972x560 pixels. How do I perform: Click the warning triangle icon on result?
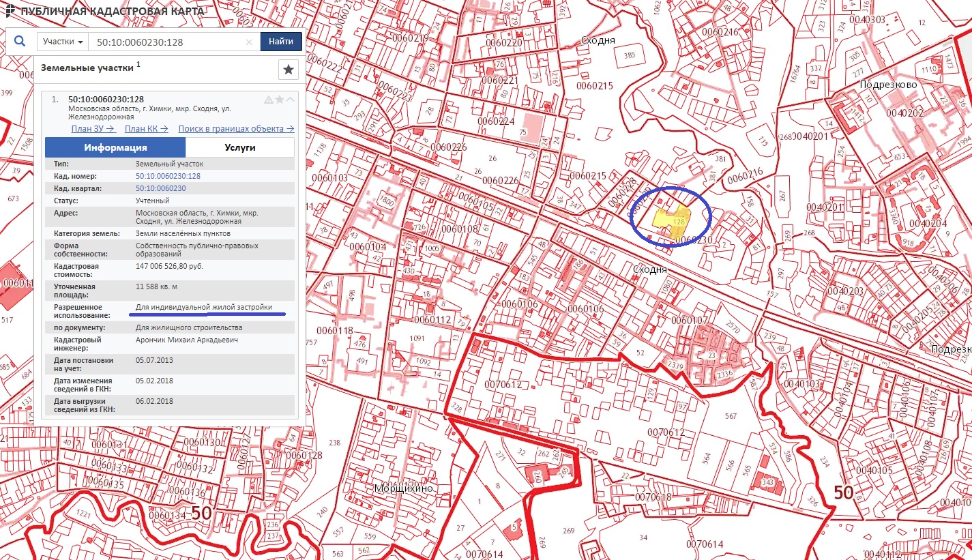tap(269, 100)
